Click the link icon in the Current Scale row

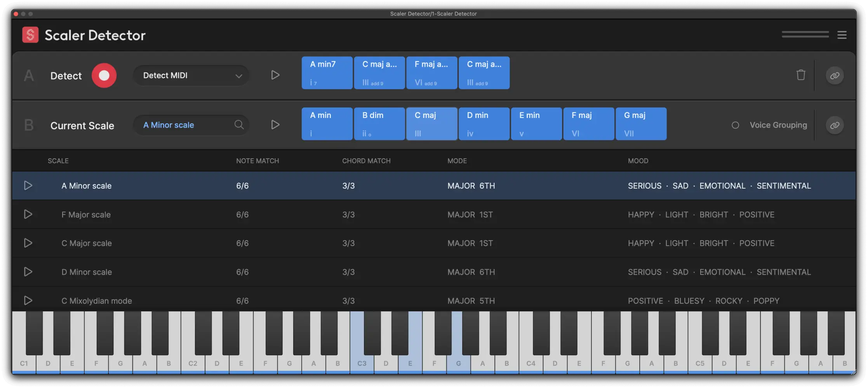point(835,125)
